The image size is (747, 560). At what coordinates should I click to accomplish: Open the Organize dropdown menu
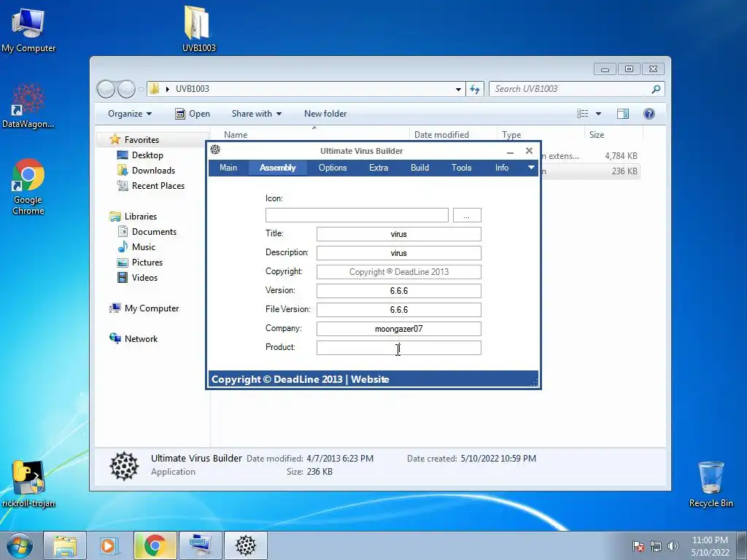[130, 113]
